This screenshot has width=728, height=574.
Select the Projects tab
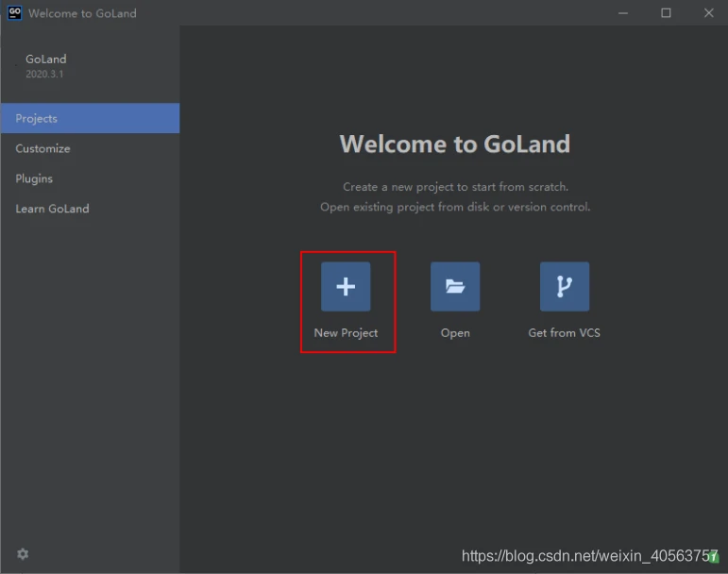coord(90,118)
